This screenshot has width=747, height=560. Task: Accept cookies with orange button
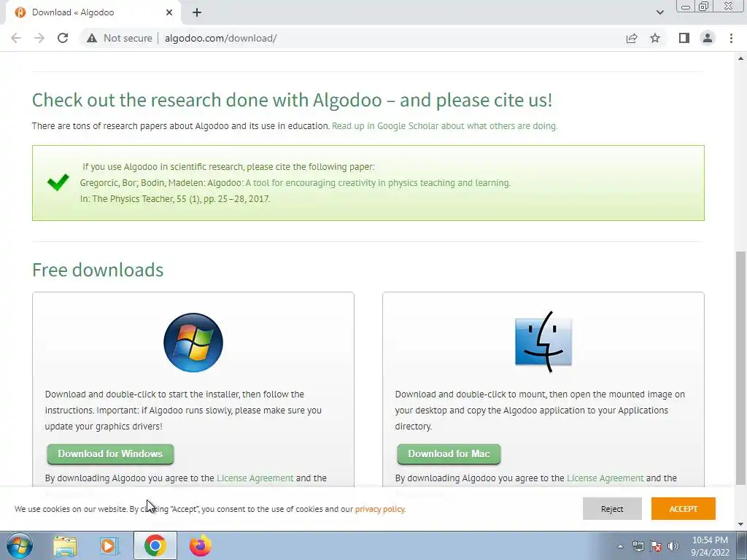coord(683,508)
